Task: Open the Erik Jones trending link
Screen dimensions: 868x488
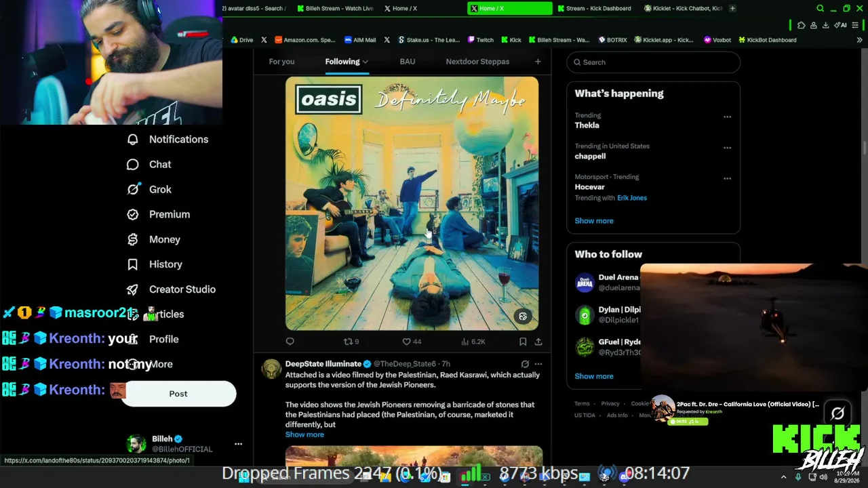Action: pos(632,198)
